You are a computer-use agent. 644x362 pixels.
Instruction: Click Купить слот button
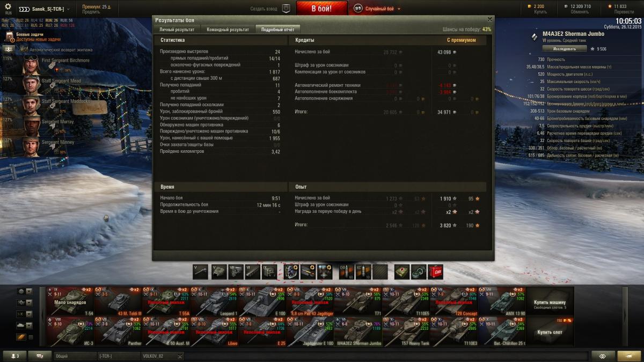click(550, 331)
